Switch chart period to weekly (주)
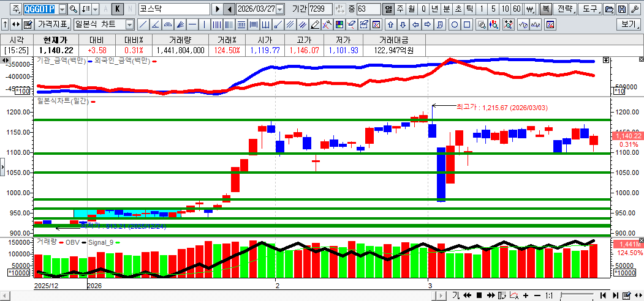Viewport: 644px width, 301px height. tap(400, 9)
